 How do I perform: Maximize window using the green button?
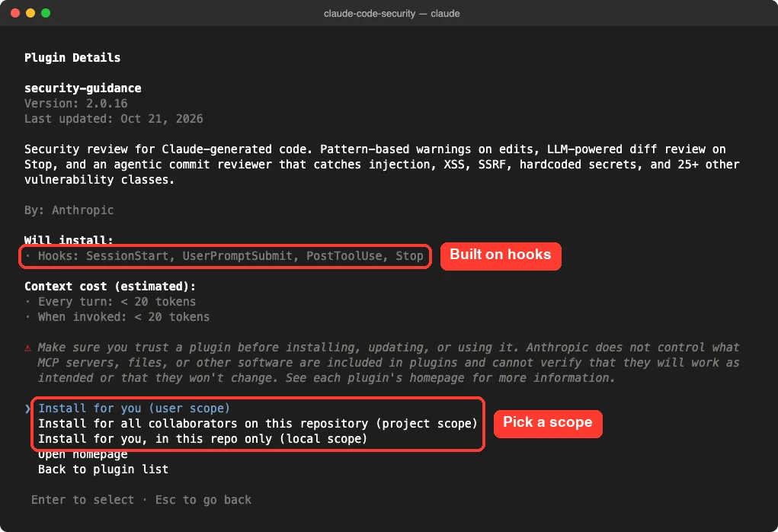point(46,13)
